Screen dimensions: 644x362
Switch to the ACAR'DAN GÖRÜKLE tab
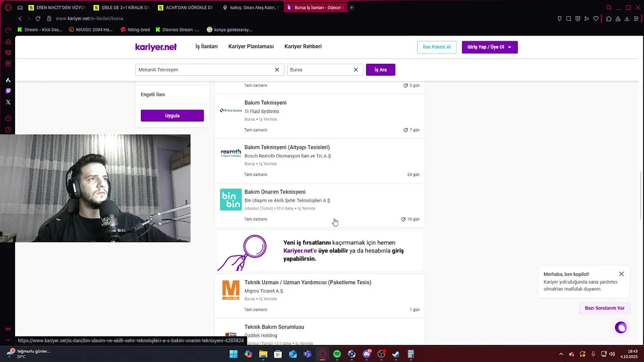coord(185,8)
